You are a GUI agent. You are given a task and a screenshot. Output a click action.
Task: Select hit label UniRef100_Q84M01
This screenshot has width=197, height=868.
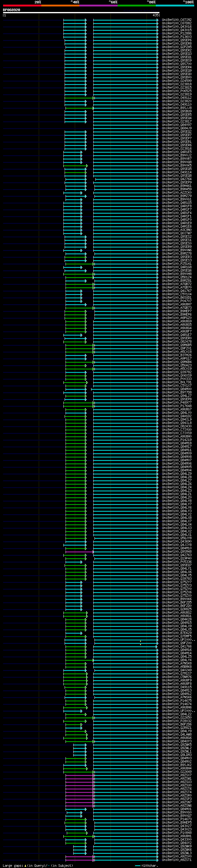coord(177,809)
